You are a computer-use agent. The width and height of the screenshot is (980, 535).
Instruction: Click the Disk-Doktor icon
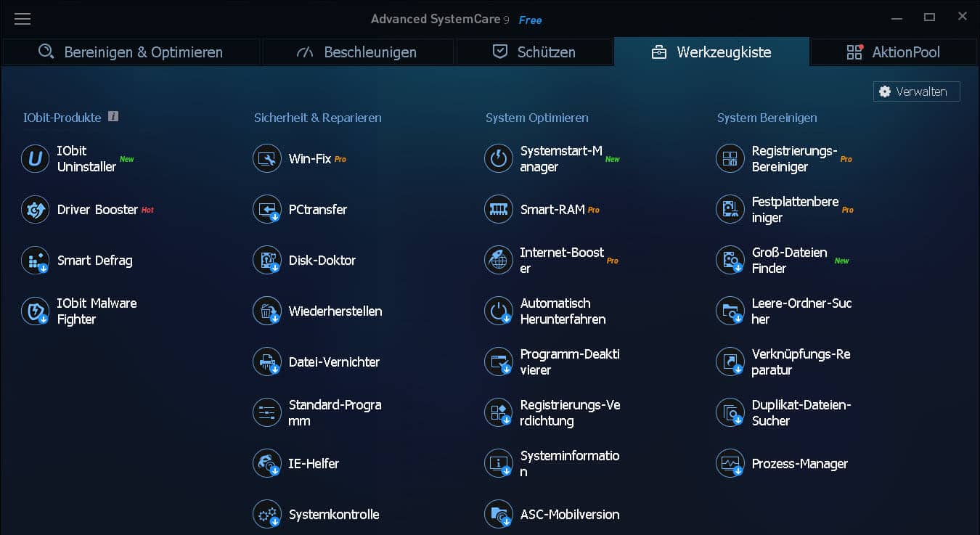pos(266,260)
